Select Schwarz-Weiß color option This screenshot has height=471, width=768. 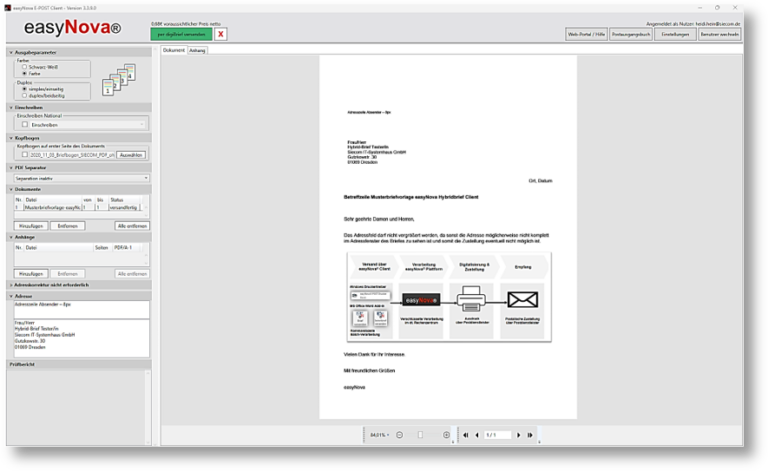[25, 67]
